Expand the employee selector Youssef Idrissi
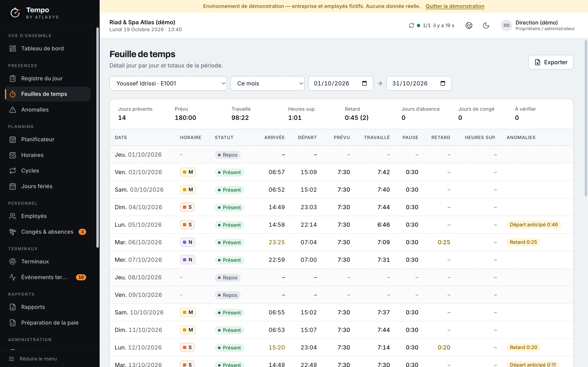Viewport: 588px width, 367px height. (x=168, y=83)
